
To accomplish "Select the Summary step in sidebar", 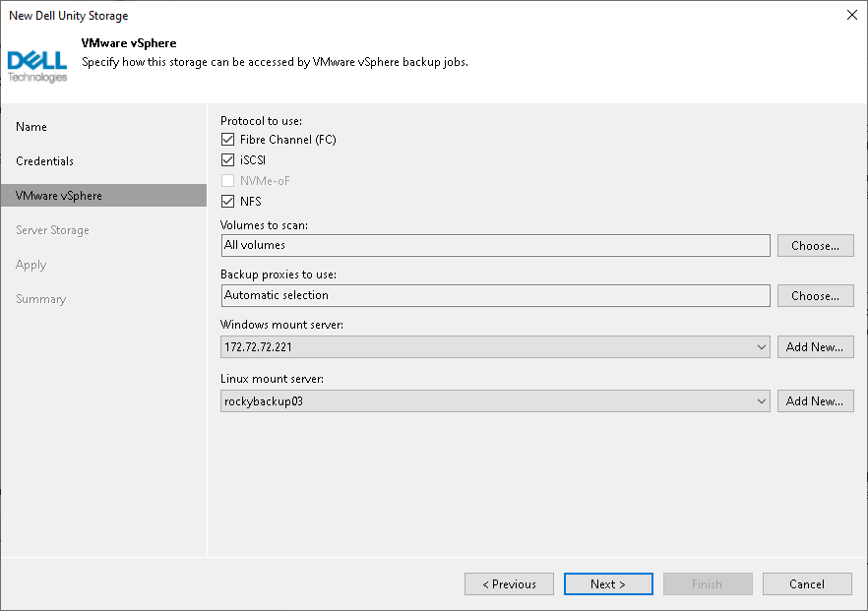I will pyautogui.click(x=41, y=299).
